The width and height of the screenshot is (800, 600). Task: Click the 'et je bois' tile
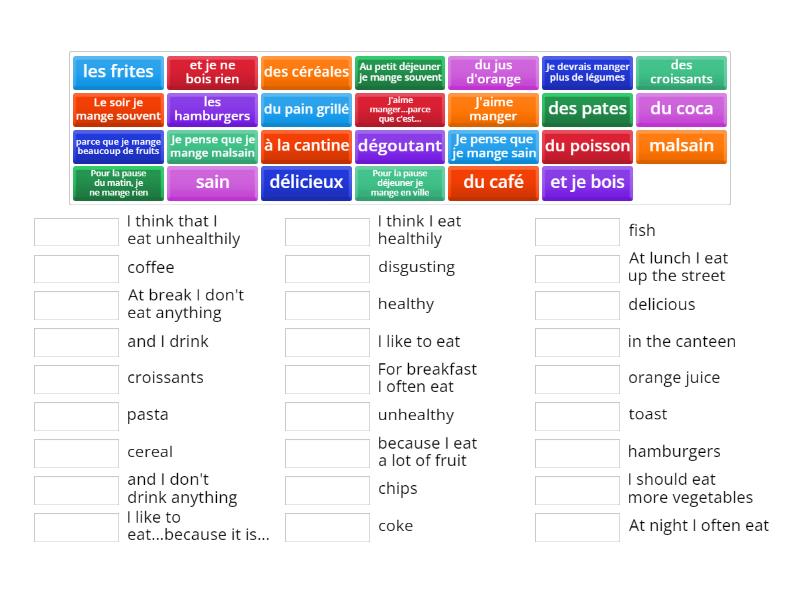(x=587, y=183)
